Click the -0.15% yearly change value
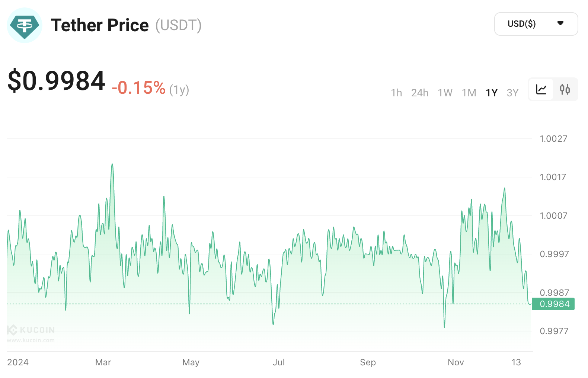588x378 pixels. [x=138, y=88]
